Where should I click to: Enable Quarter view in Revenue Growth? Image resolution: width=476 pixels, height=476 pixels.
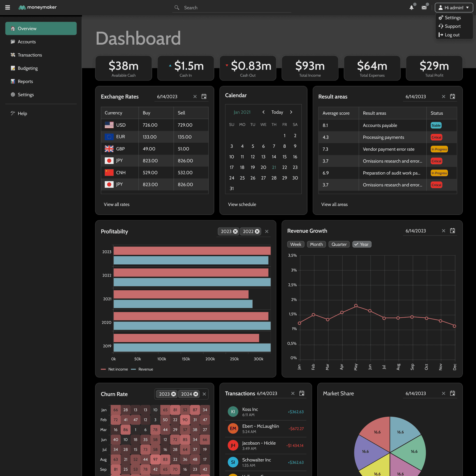tap(339, 244)
